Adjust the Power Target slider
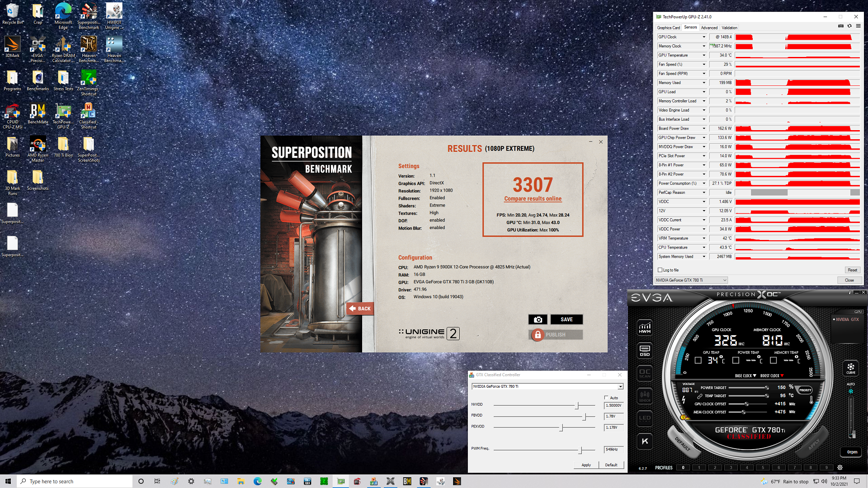This screenshot has width=868, height=488. pyautogui.click(x=767, y=388)
